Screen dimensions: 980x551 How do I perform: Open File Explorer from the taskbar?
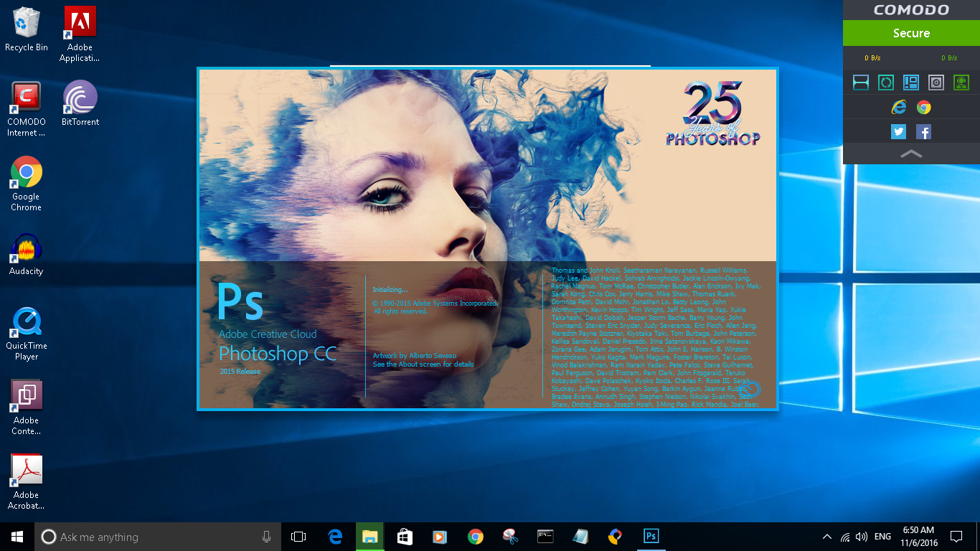tap(370, 537)
